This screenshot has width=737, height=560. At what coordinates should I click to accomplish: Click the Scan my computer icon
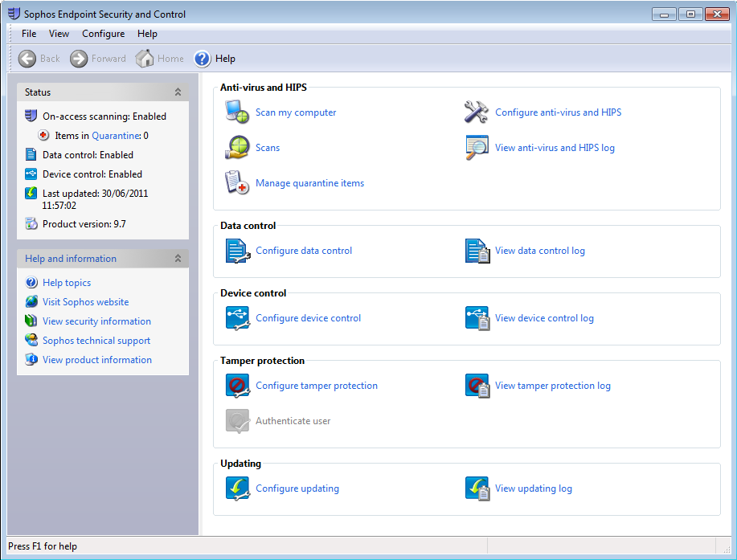(x=237, y=112)
